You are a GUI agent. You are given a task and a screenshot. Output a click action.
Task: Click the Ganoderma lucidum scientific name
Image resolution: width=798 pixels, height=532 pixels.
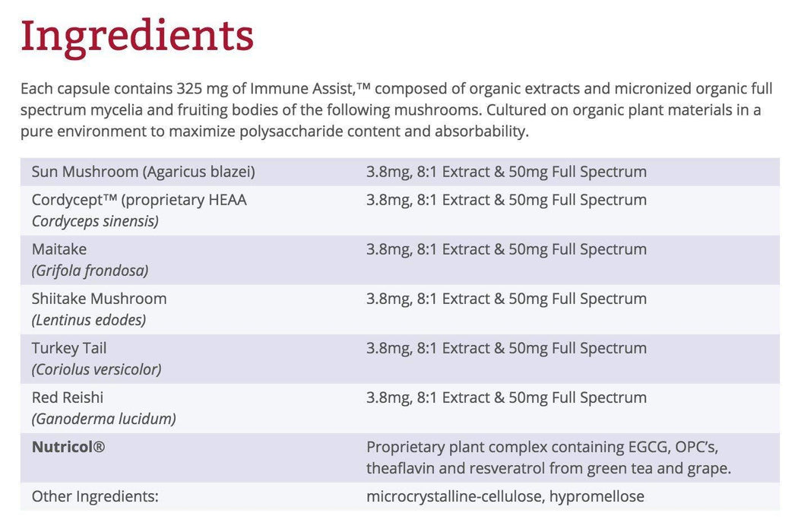pyautogui.click(x=103, y=419)
